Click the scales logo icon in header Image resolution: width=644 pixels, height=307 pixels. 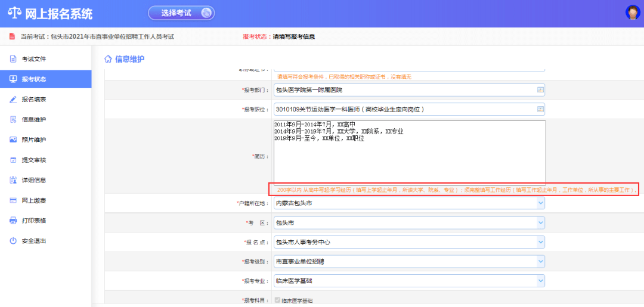click(14, 14)
